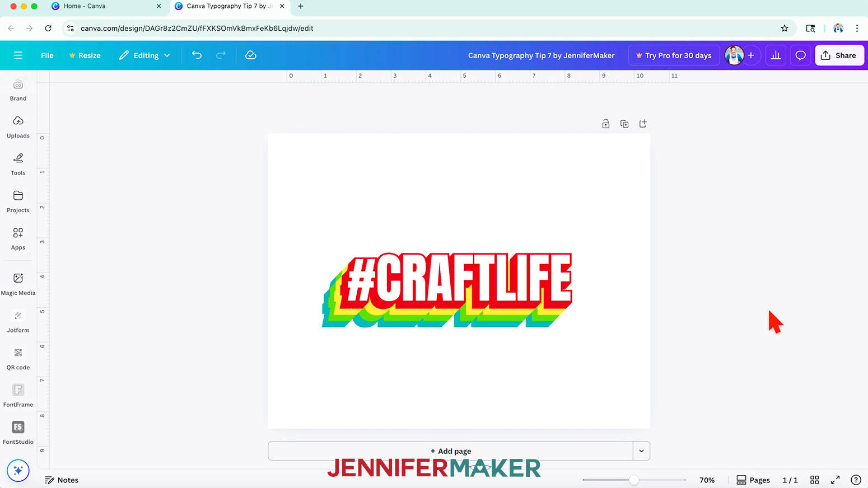
Task: Adjust the zoom slider handle
Action: [634, 480]
